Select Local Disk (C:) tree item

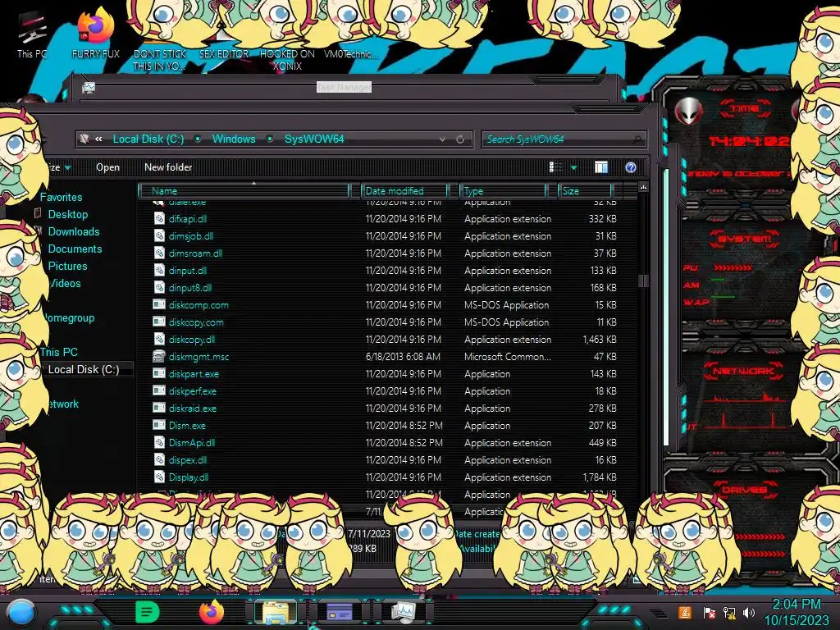click(x=84, y=369)
